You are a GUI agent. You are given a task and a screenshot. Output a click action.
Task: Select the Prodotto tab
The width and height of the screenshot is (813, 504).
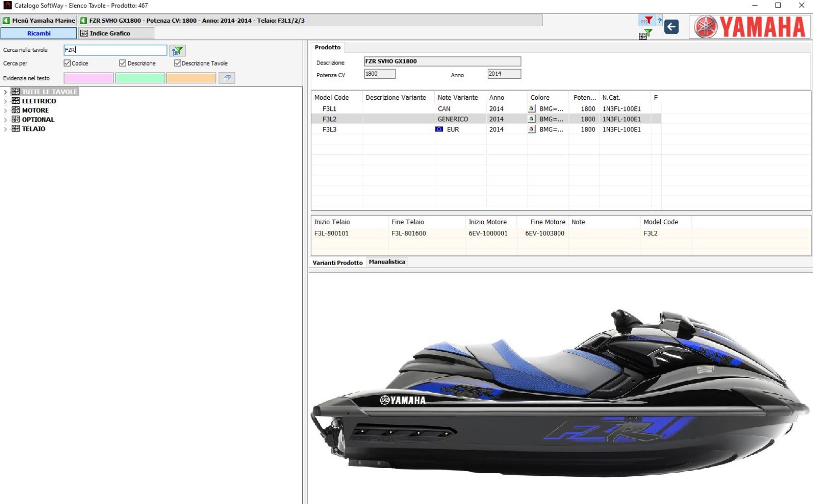328,47
